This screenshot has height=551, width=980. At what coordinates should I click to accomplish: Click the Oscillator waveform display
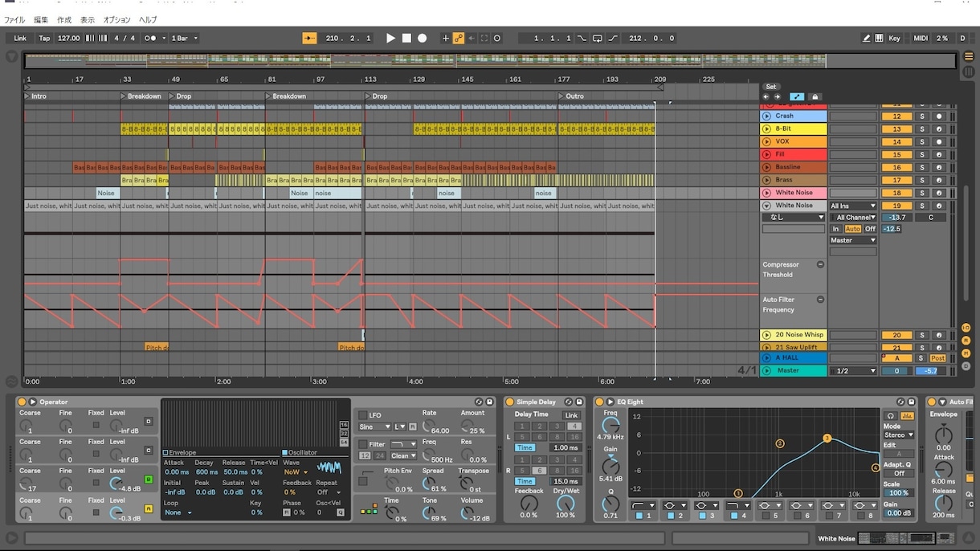[x=329, y=467]
